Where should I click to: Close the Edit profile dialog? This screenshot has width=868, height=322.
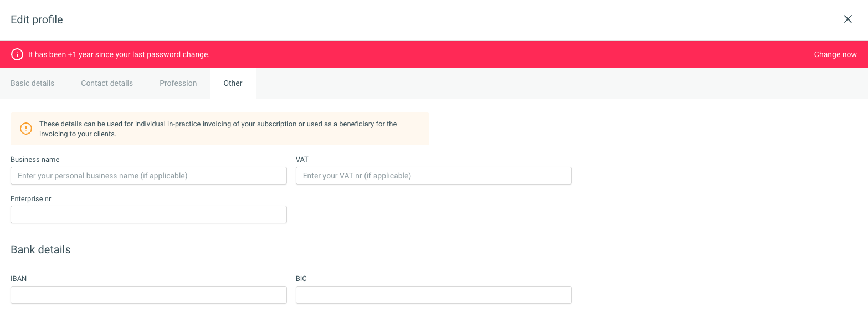pos(848,19)
